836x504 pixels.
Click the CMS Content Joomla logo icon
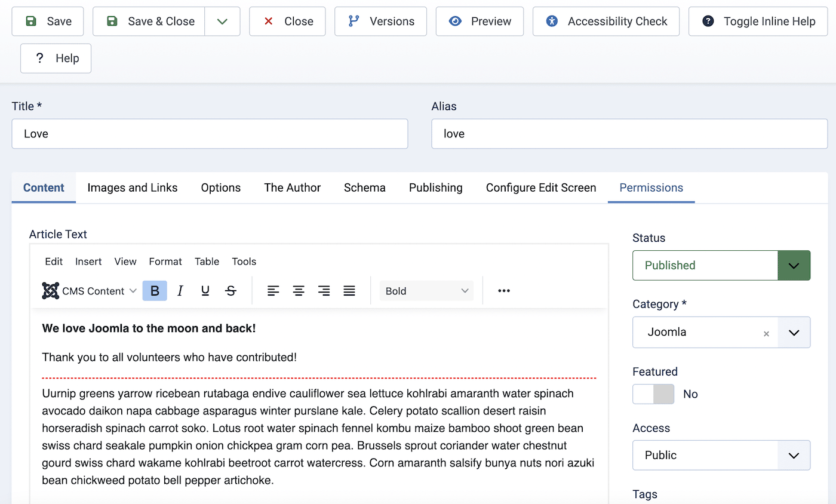tap(50, 291)
